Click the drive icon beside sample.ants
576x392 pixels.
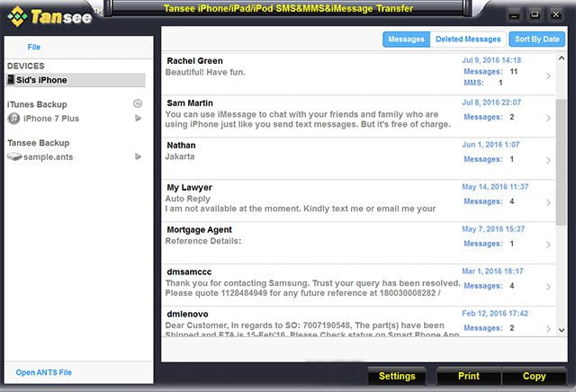tap(14, 156)
